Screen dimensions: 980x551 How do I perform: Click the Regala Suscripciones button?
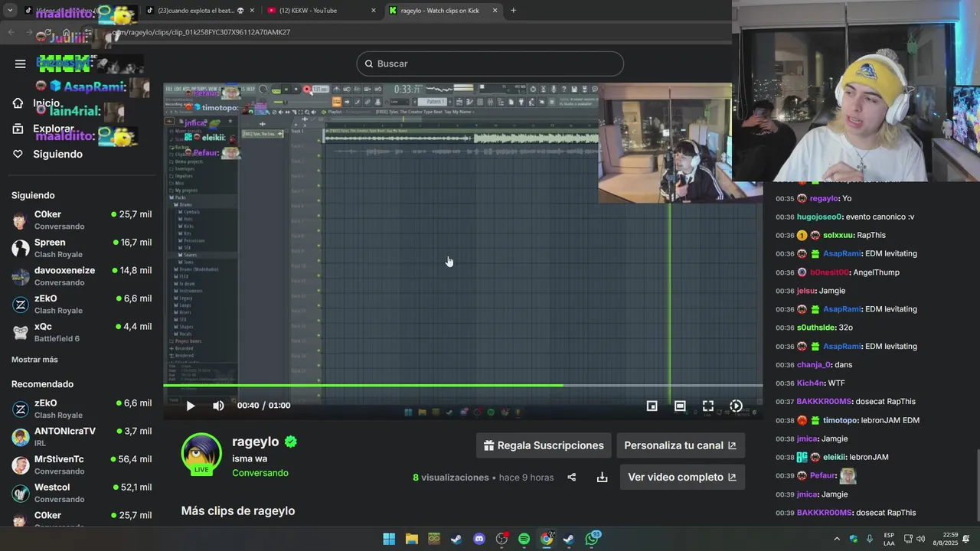(x=544, y=445)
